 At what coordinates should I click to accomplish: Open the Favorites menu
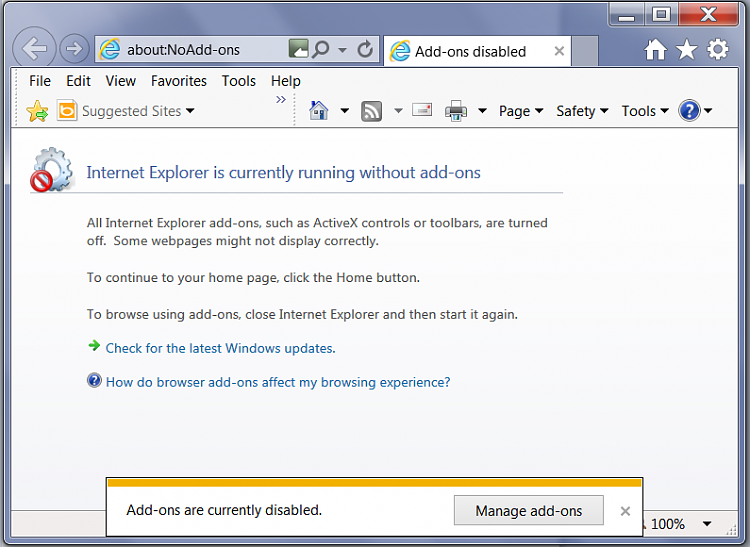[x=178, y=81]
